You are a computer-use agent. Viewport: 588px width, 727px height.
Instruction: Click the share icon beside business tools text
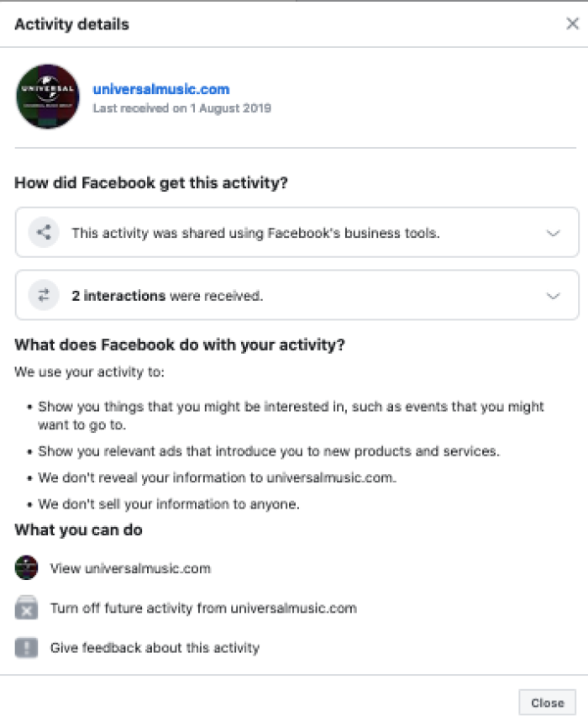(43, 231)
